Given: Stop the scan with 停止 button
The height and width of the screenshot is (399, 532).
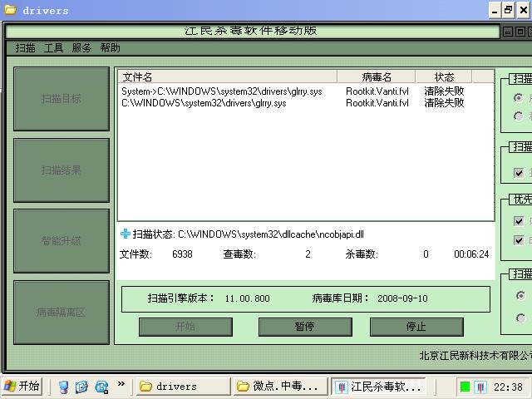Looking at the screenshot, I should (x=416, y=327).
